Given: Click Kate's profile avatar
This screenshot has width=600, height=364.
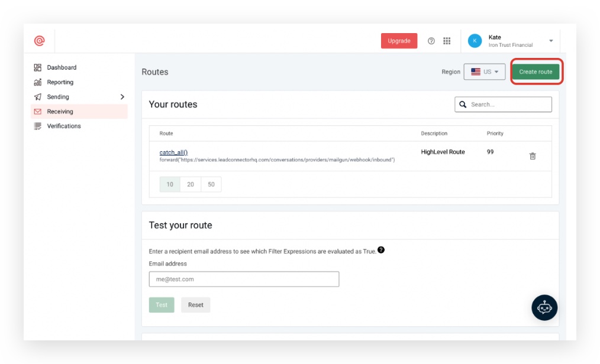Looking at the screenshot, I should coord(475,41).
